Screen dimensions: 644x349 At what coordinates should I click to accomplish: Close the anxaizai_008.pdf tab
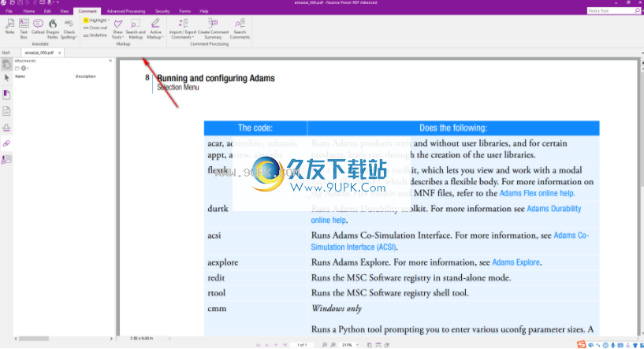click(x=60, y=53)
